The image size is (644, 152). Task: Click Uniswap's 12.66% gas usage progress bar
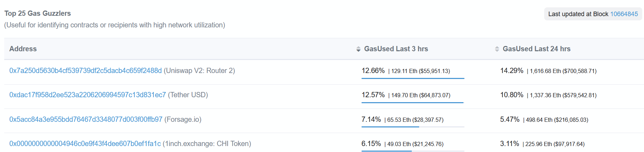tap(413, 78)
